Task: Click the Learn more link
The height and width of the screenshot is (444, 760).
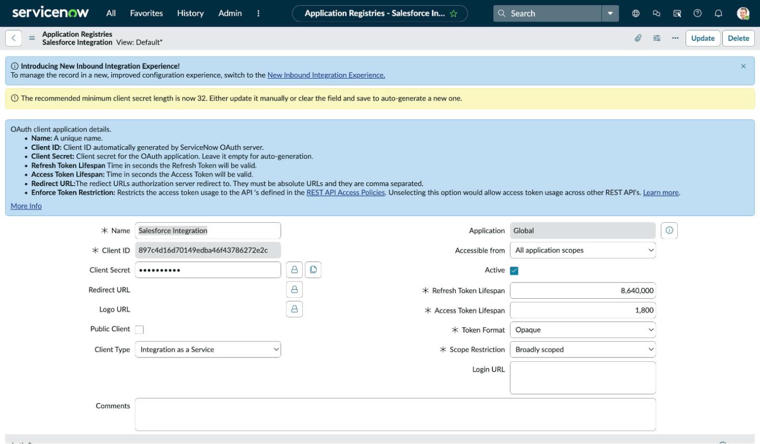Action: (x=661, y=192)
